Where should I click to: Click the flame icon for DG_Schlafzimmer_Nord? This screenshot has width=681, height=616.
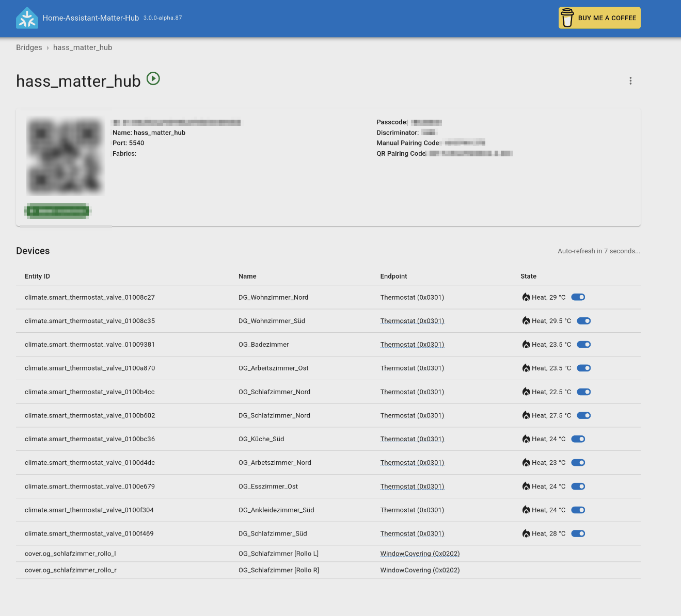(x=526, y=415)
